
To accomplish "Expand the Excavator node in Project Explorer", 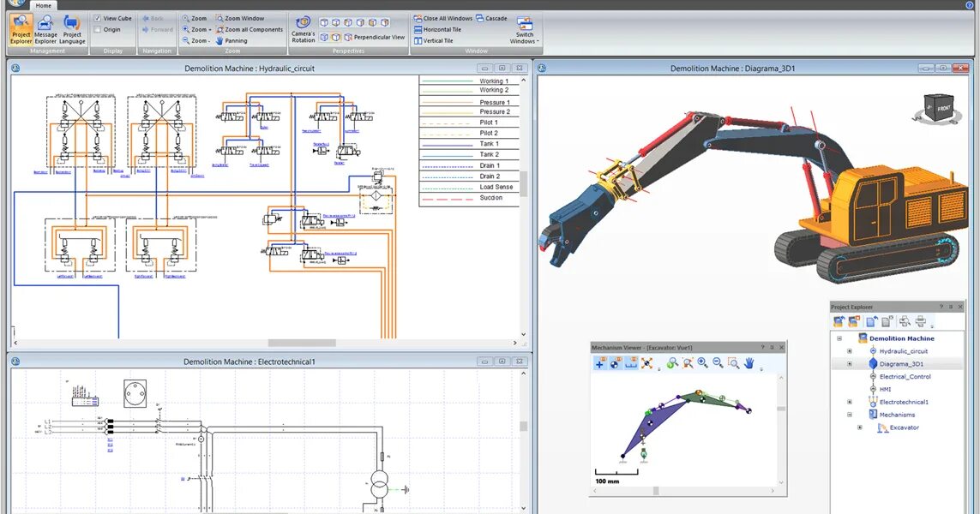I will click(860, 427).
